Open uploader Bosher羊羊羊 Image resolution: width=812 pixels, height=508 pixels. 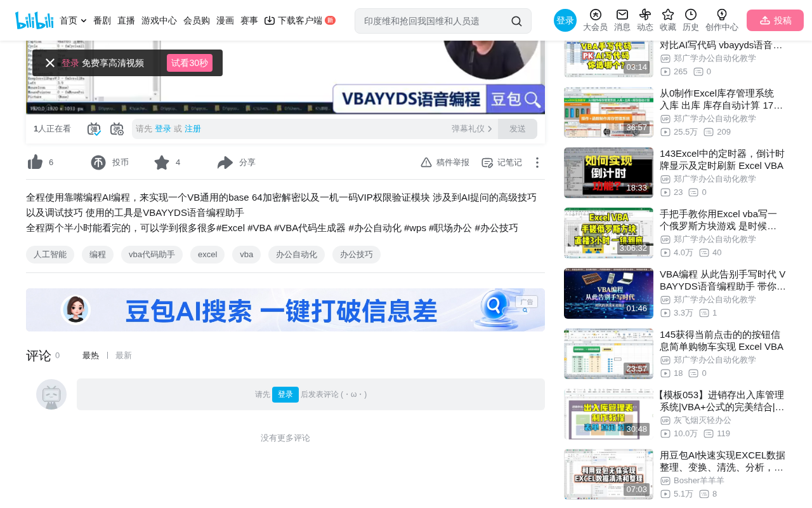699,481
